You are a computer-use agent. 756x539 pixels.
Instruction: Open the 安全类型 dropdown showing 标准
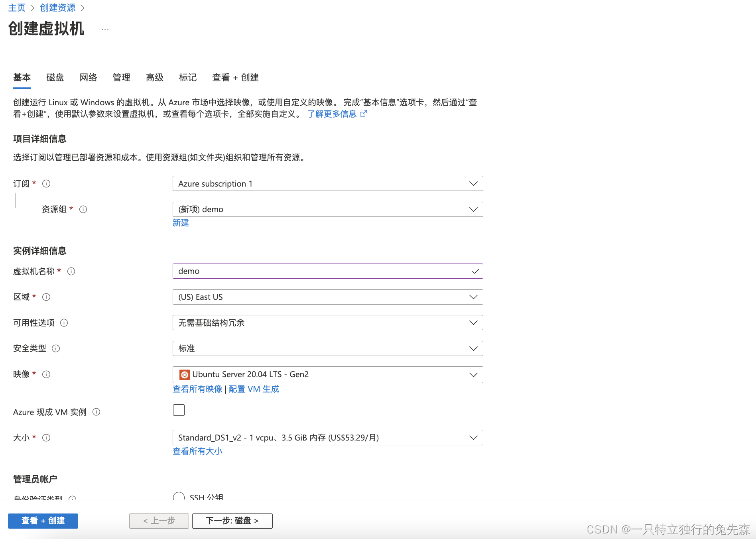(328, 348)
